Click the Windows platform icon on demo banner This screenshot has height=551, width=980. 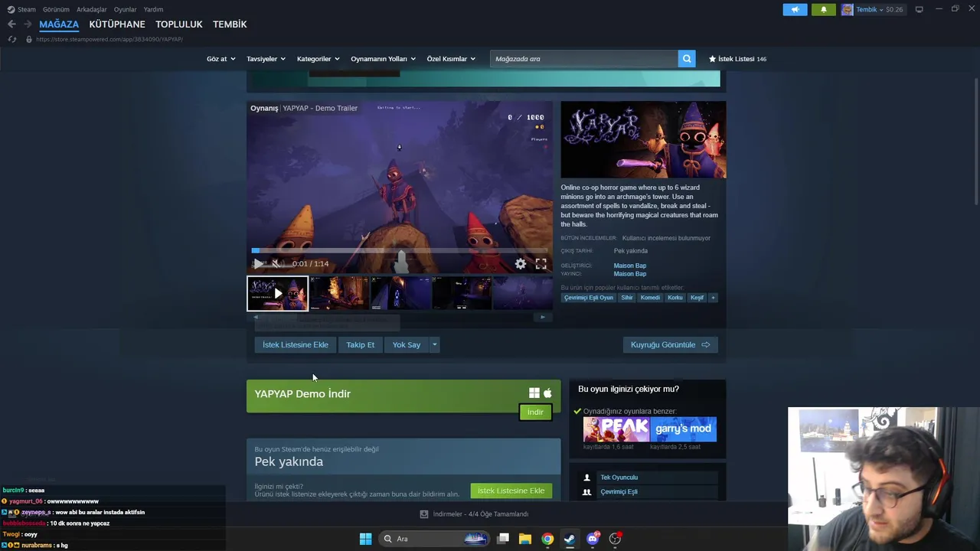tap(534, 393)
